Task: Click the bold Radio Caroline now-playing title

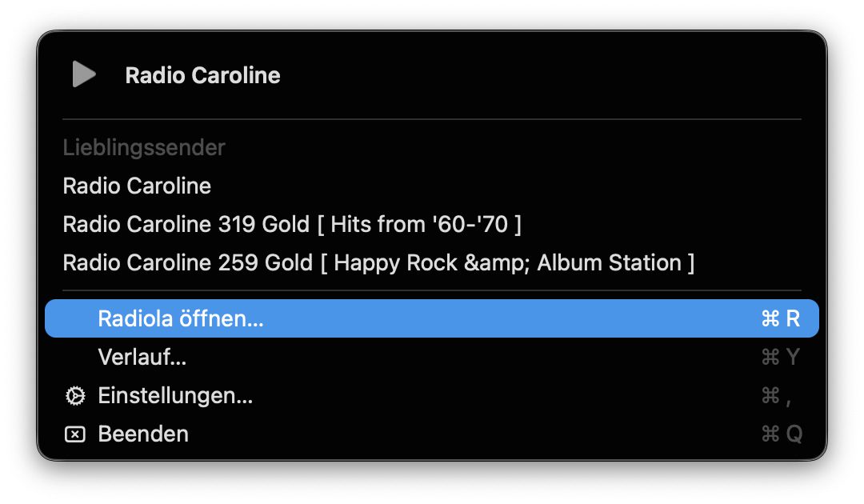Action: tap(202, 76)
